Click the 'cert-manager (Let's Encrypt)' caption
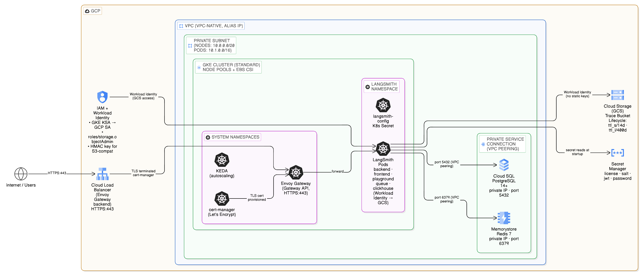644x276 pixels. coord(222,212)
